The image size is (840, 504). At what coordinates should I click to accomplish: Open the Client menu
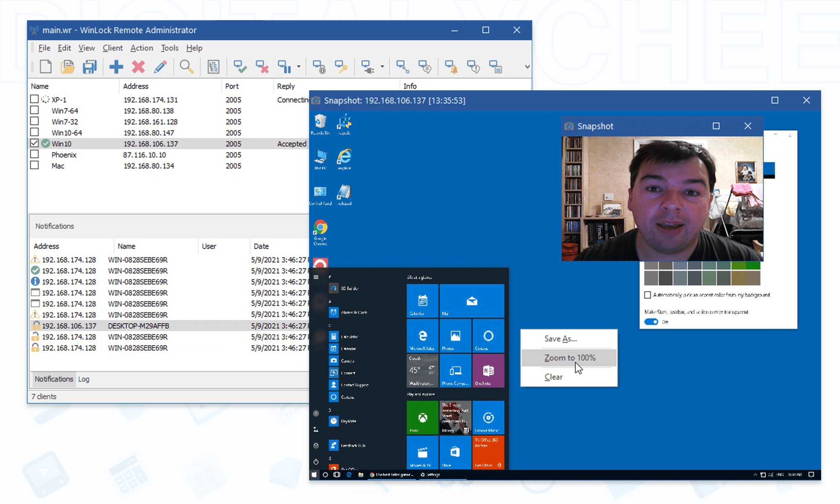(113, 48)
